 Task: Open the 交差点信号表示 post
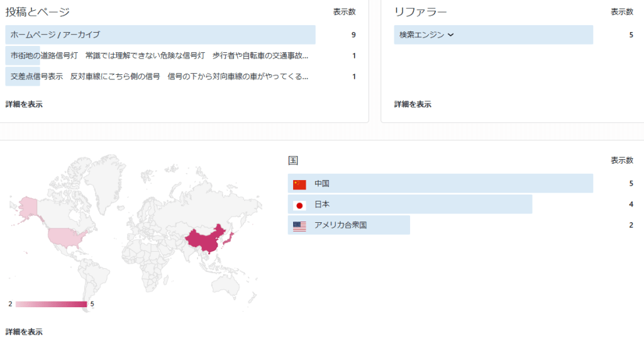pyautogui.click(x=159, y=77)
